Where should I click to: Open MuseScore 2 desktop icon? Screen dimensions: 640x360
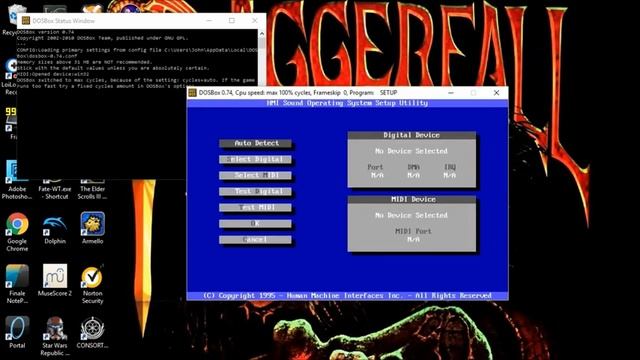pyautogui.click(x=55, y=280)
